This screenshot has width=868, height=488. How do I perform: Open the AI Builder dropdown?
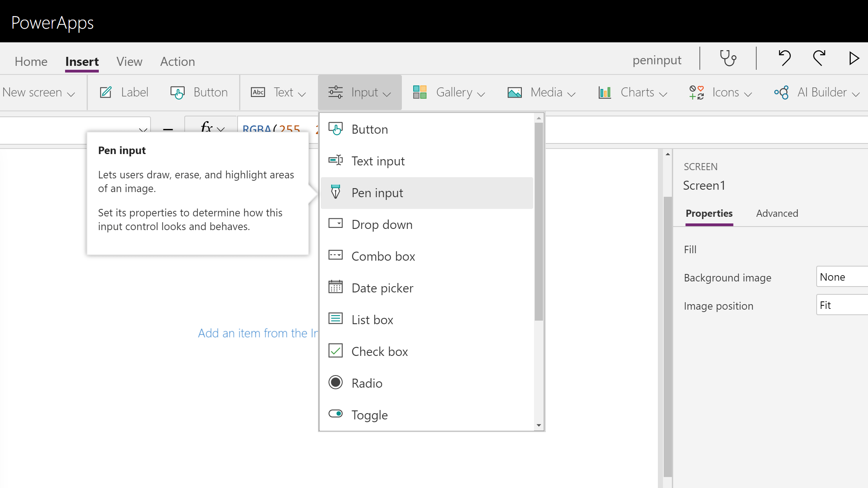coord(817,93)
